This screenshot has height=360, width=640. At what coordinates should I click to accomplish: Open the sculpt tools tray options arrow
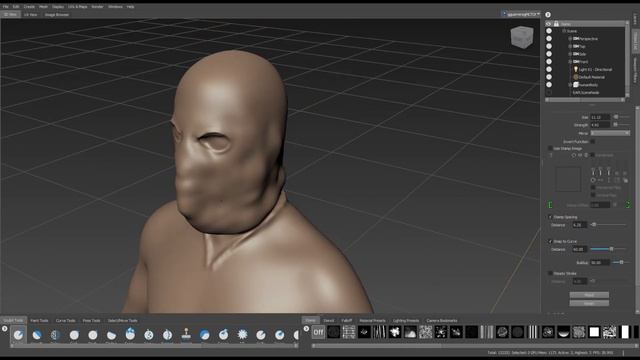click(x=4, y=329)
